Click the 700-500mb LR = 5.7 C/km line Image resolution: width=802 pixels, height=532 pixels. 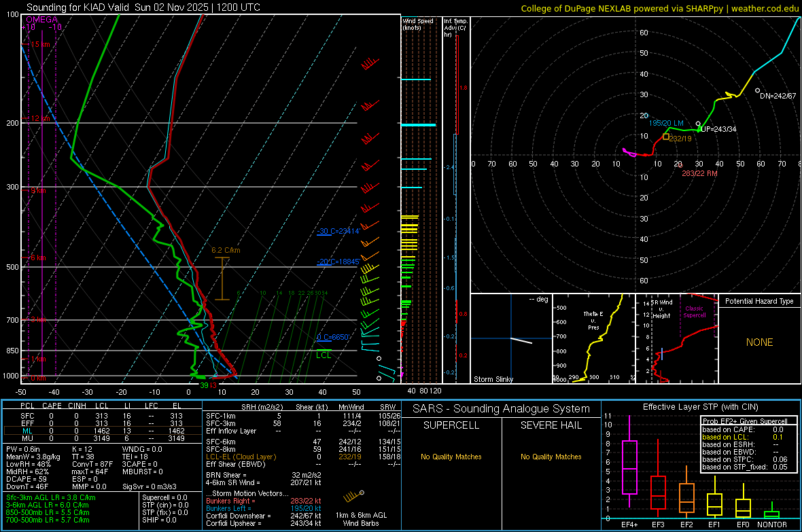tap(48, 520)
